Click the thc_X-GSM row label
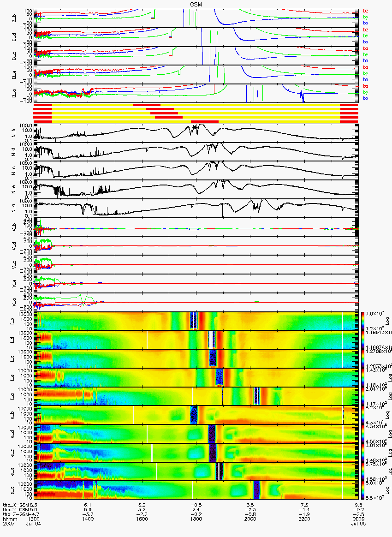Image resolution: width=392 pixels, height=537 pixels. [16, 505]
